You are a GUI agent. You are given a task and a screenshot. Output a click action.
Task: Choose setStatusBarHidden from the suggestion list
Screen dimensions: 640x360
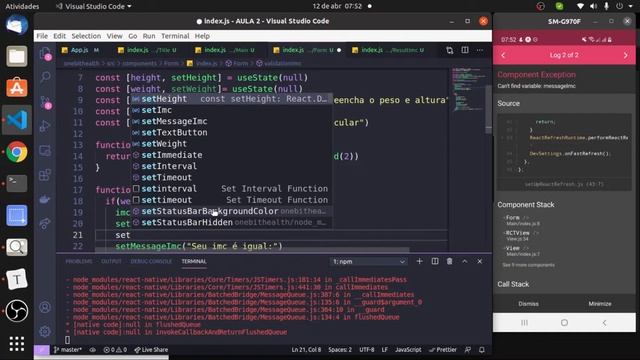pos(231,222)
